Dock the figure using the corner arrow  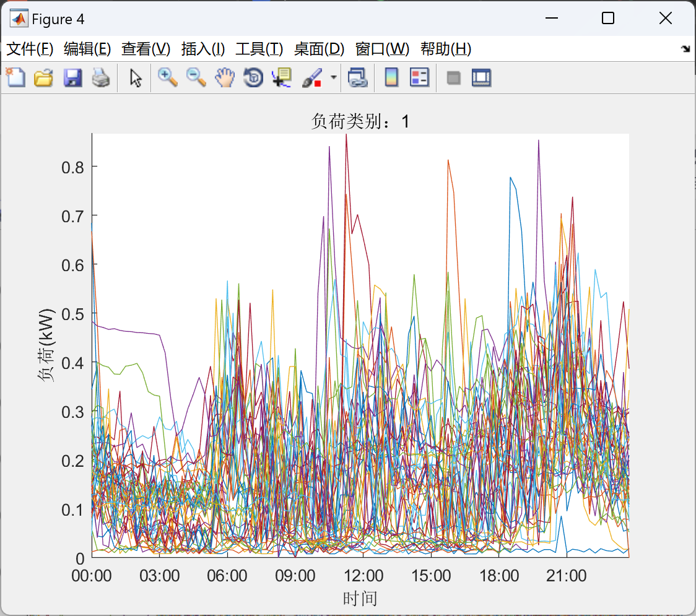(685, 48)
